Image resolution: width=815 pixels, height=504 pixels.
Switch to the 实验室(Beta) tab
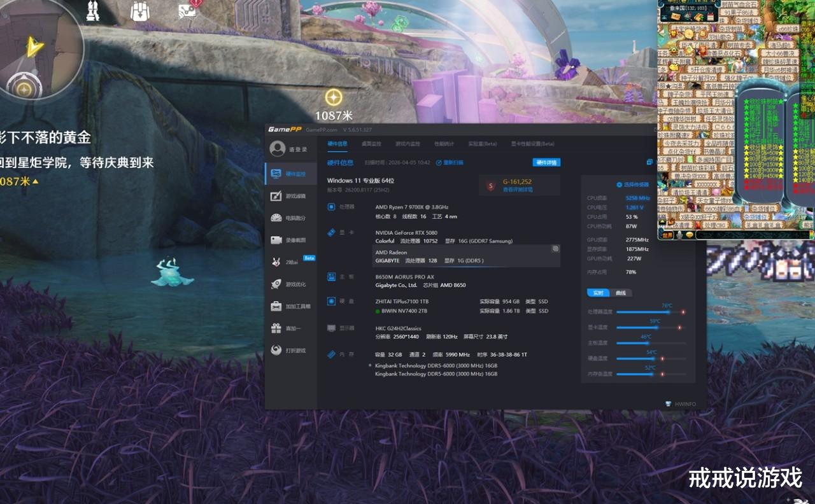482,144
